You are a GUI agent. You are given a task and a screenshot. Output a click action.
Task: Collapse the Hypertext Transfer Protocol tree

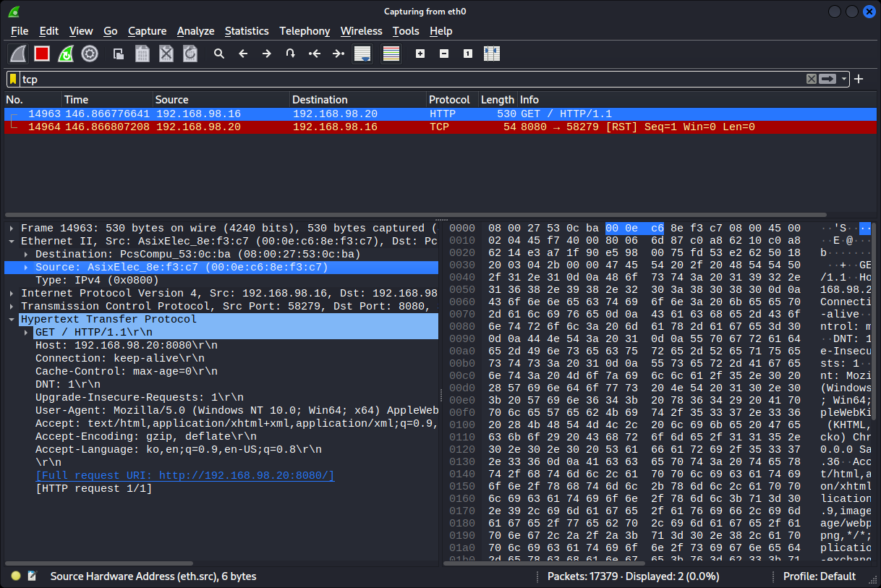[10, 319]
